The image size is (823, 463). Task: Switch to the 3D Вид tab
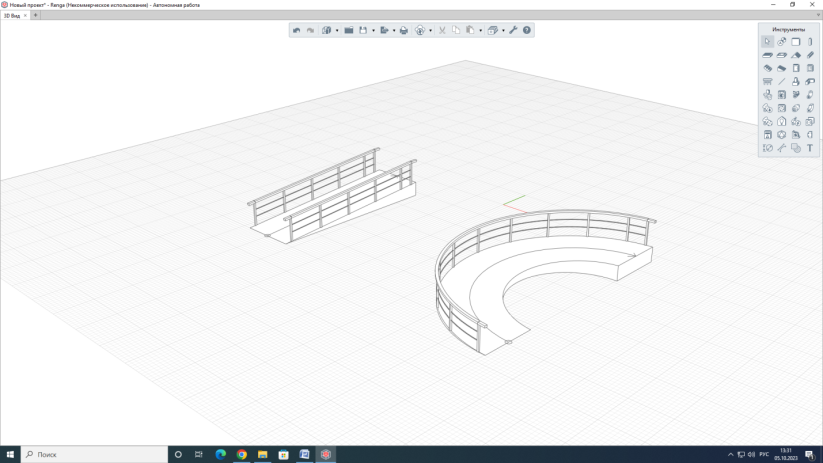pyautogui.click(x=12, y=16)
